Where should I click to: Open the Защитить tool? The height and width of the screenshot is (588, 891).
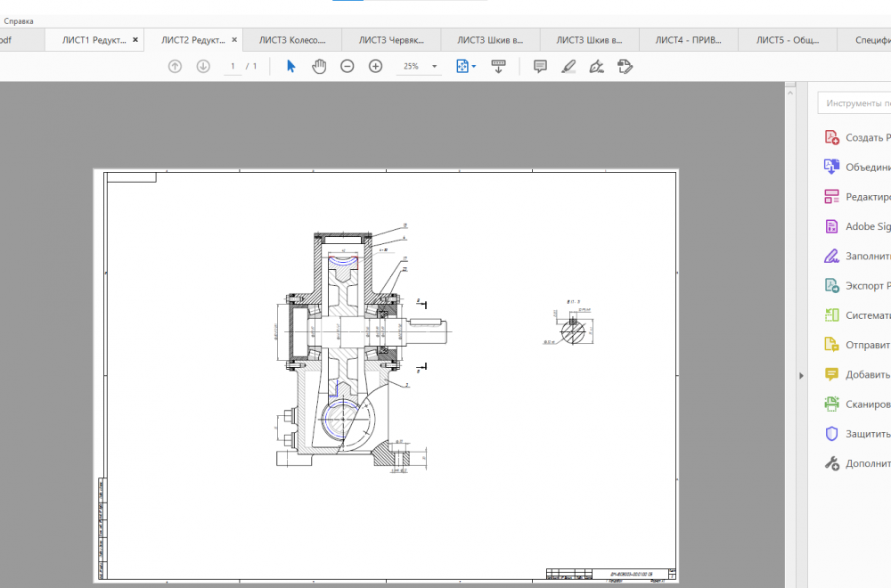coord(862,434)
